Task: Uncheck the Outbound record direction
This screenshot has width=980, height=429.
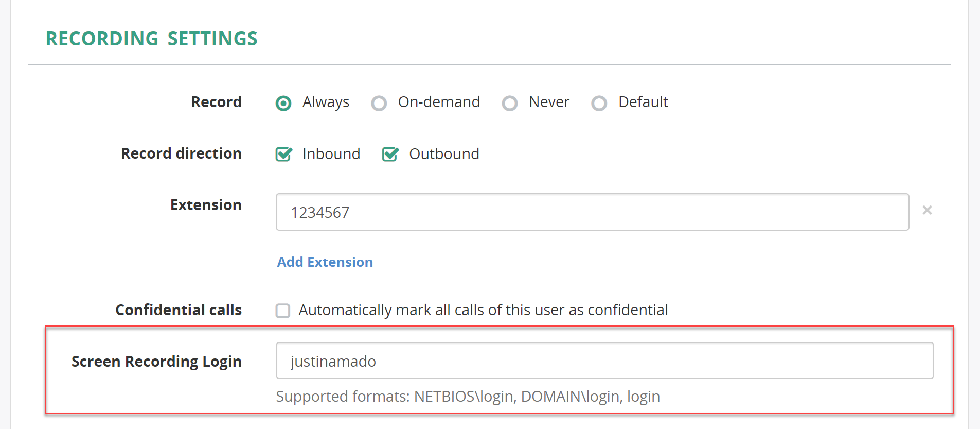Action: [x=390, y=154]
